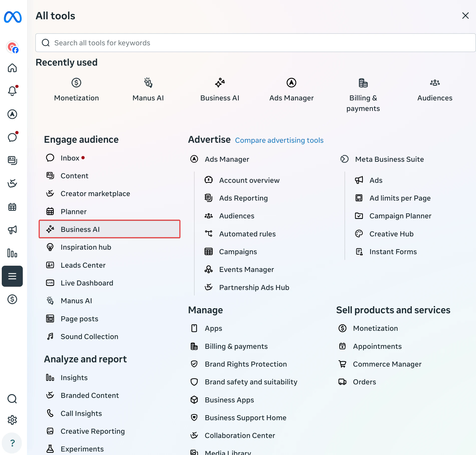
Task: Click the search magnifier in sidebar
Action: 12,399
